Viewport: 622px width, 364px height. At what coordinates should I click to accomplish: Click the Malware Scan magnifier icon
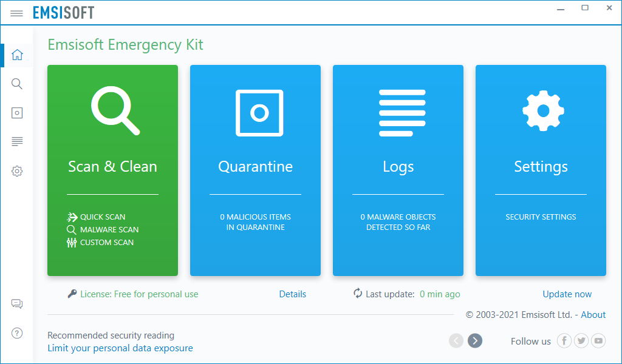click(72, 230)
